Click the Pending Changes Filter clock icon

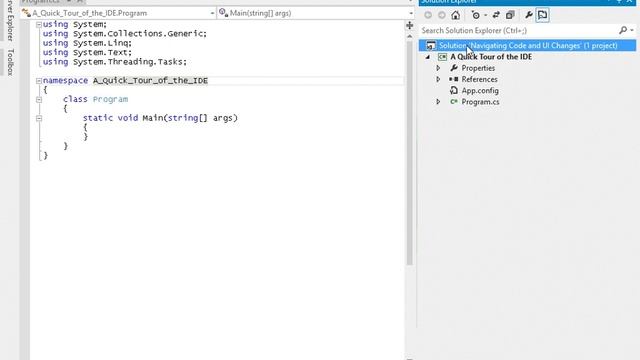coord(476,15)
